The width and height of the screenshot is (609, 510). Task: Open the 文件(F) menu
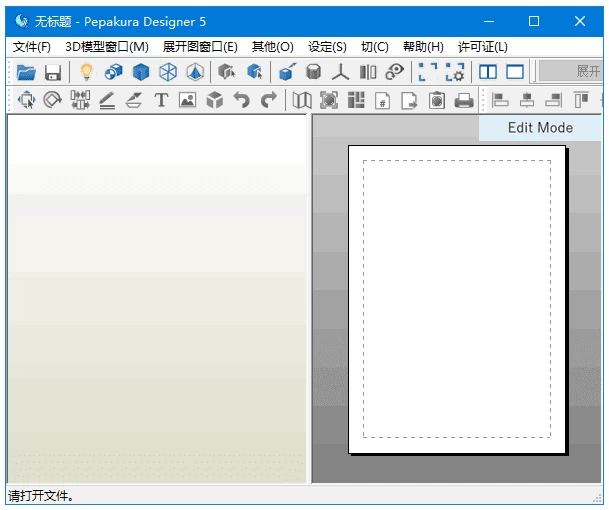(x=32, y=47)
